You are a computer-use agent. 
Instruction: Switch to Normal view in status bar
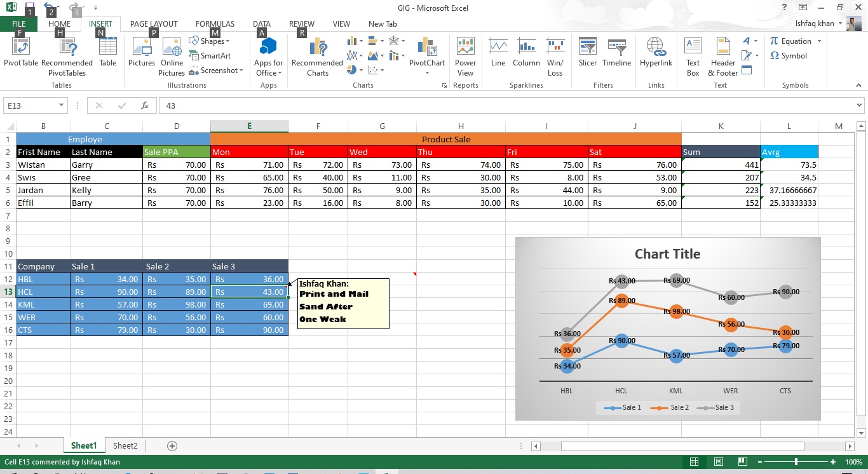pyautogui.click(x=695, y=462)
